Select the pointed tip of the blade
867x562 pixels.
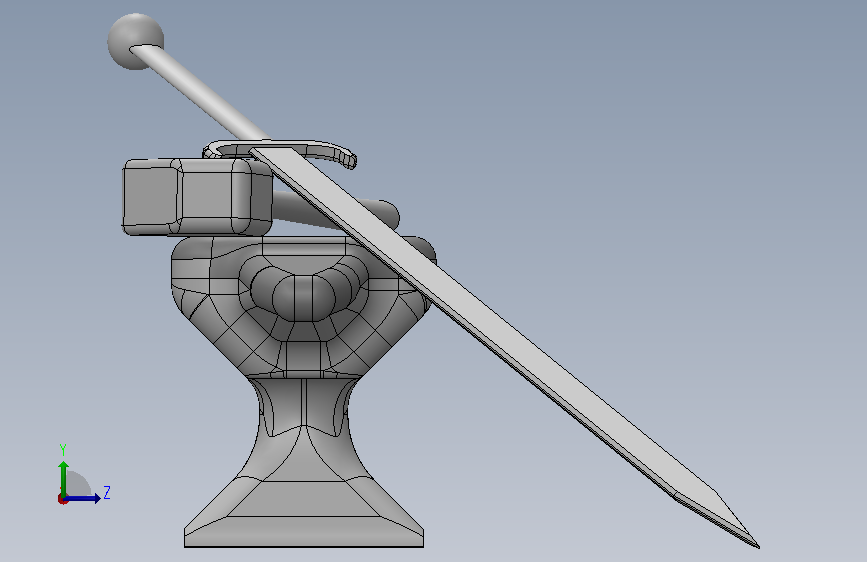point(719,520)
